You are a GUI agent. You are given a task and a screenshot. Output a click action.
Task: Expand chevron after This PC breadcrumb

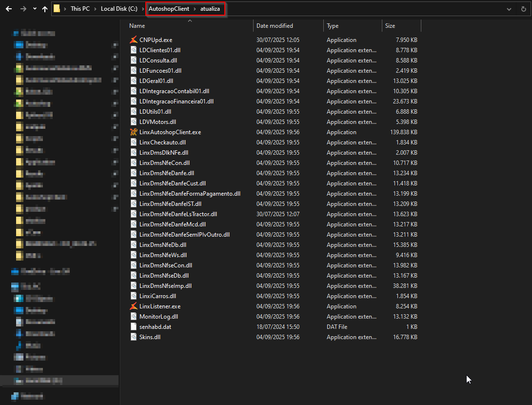96,9
